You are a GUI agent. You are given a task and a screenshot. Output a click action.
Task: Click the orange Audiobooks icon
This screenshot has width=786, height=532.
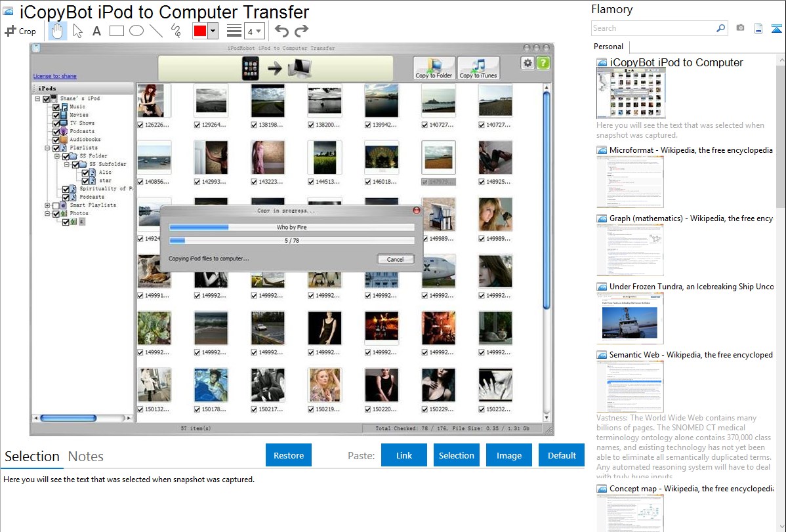(x=64, y=139)
